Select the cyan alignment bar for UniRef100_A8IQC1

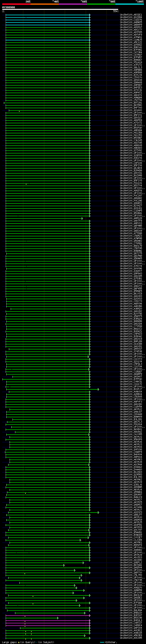pyautogui.click(x=48, y=15)
